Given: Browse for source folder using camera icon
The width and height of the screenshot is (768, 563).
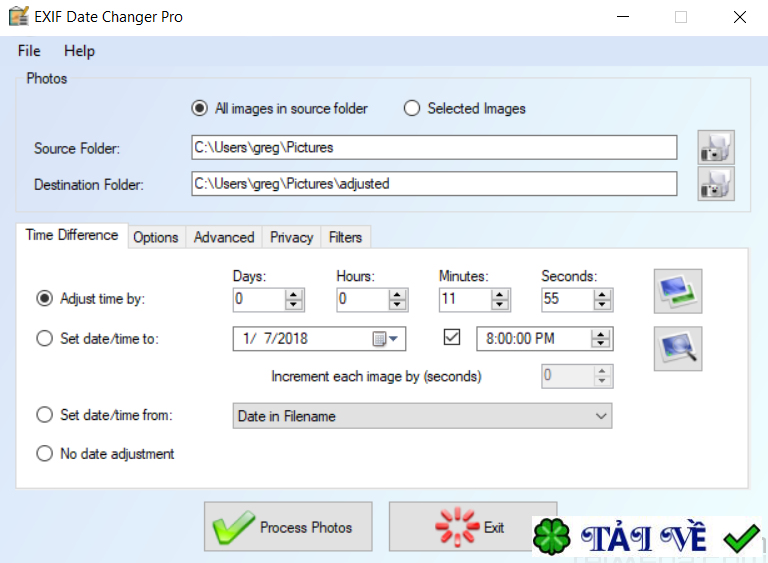Looking at the screenshot, I should pos(716,147).
